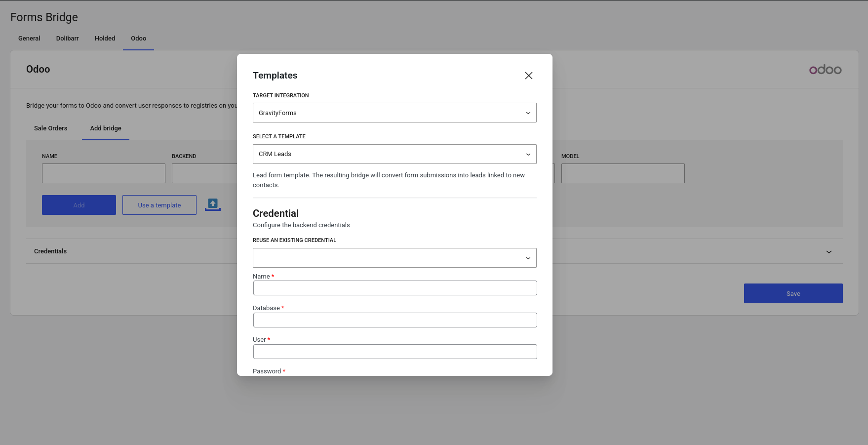Click the Add button
Screen dimensions: 868x445
(x=79, y=205)
